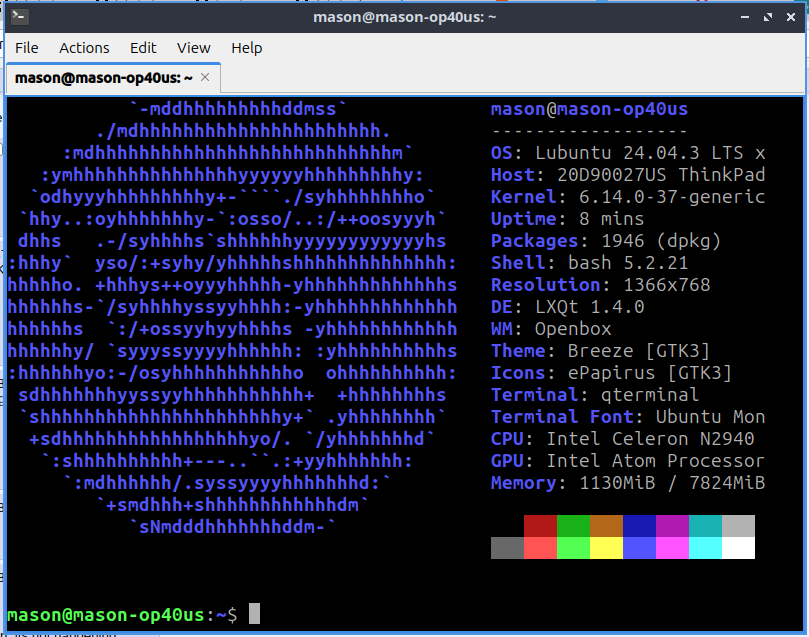Click the magenta color block
The width and height of the screenshot is (809, 637).
672,548
